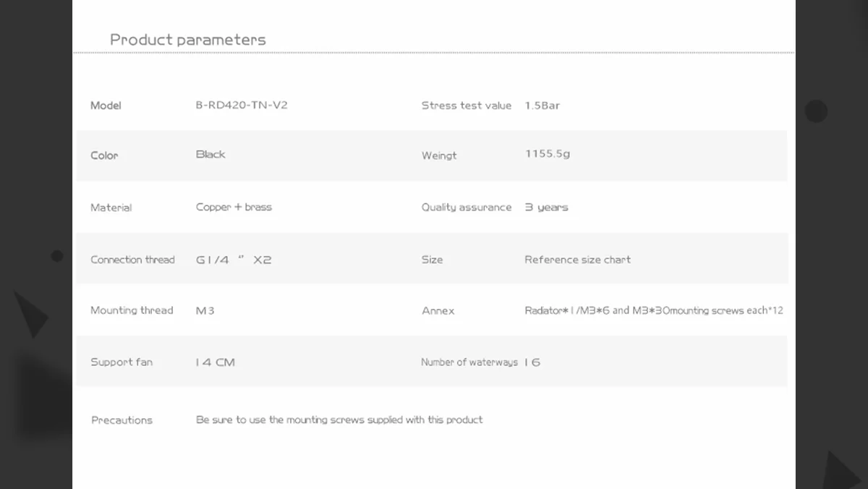Click the Stress test value label
868x489 pixels.
pyautogui.click(x=466, y=106)
